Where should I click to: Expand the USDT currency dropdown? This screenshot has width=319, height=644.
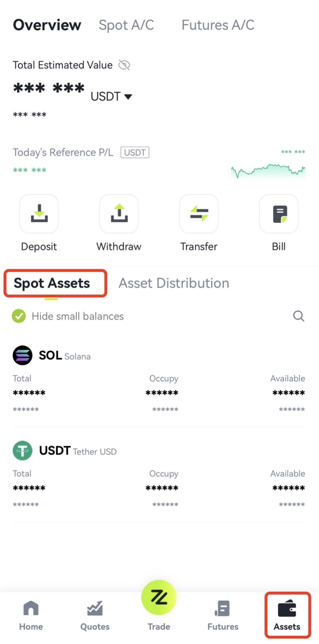pos(112,96)
